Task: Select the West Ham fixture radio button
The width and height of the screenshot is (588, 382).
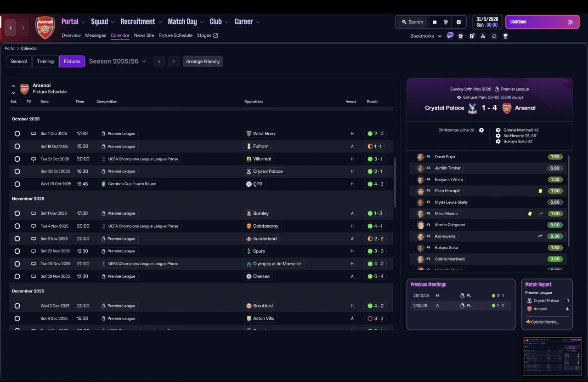Action: tap(17, 134)
